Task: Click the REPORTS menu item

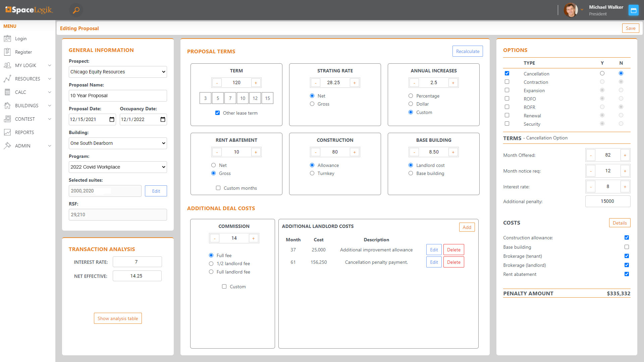Action: (x=24, y=132)
